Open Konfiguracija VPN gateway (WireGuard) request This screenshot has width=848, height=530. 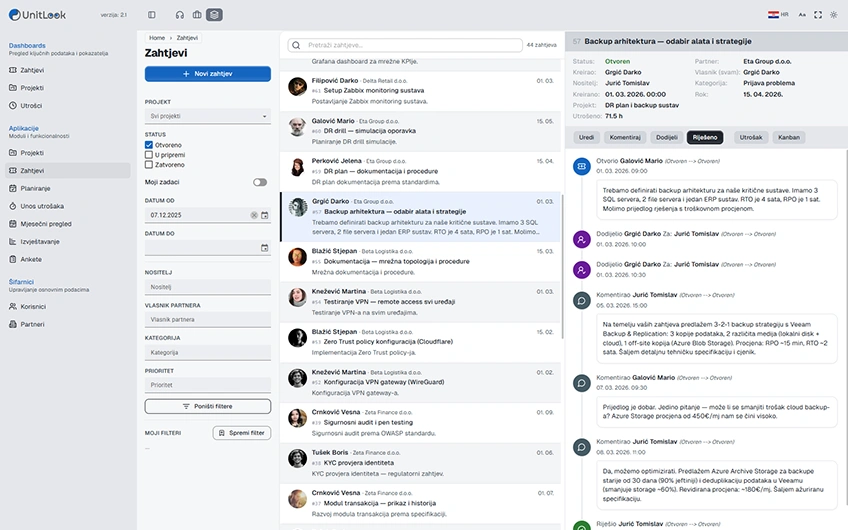[x=420, y=382]
